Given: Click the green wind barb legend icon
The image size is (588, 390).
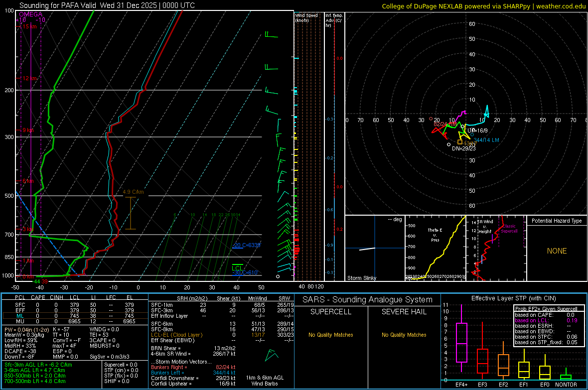Looking at the screenshot, I should coord(271,356).
